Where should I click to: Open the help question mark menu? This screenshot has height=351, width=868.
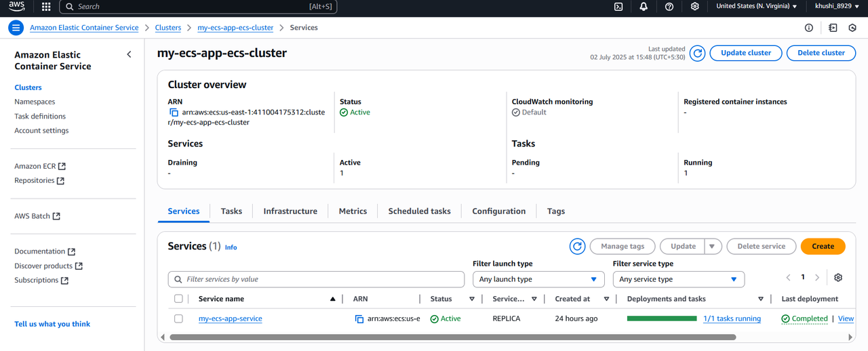point(669,7)
